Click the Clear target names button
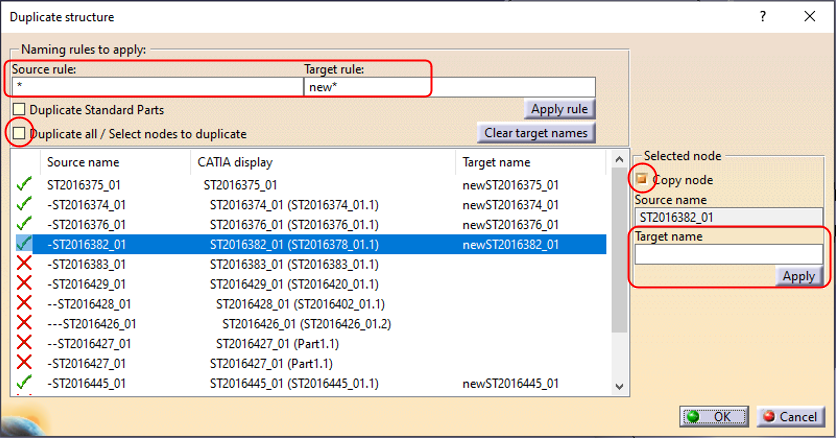This screenshot has width=836, height=438. coord(537,133)
